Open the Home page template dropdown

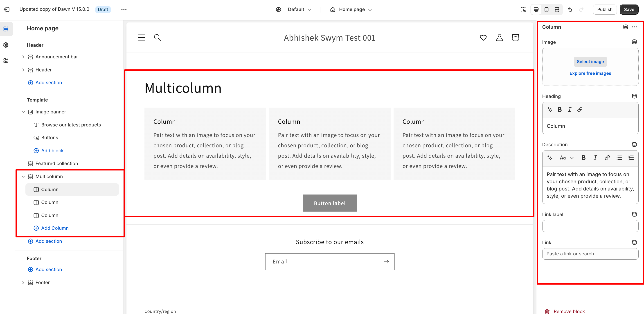tap(351, 9)
